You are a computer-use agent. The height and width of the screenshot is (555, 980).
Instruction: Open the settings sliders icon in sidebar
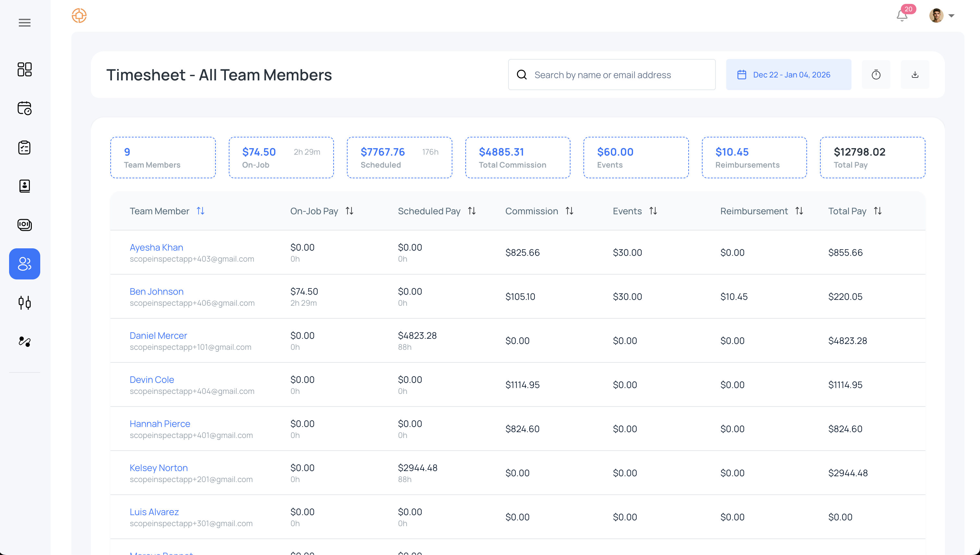point(24,303)
